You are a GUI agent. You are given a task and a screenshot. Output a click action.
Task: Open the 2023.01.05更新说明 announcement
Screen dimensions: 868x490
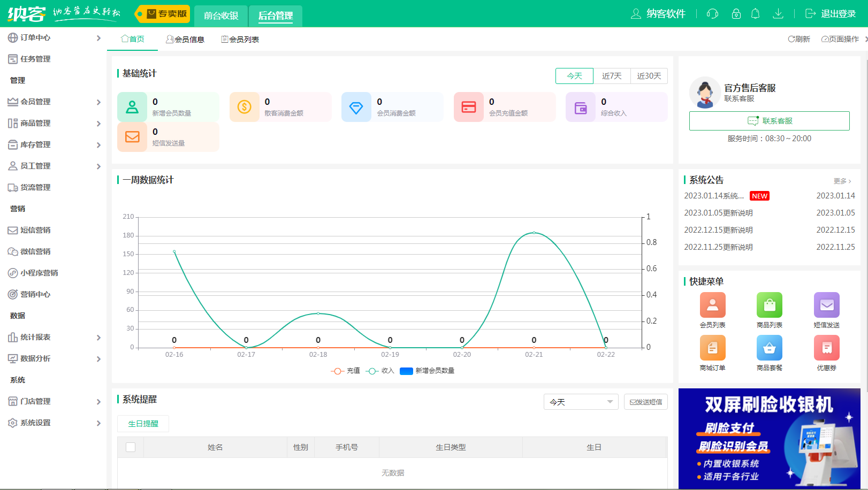(x=718, y=213)
